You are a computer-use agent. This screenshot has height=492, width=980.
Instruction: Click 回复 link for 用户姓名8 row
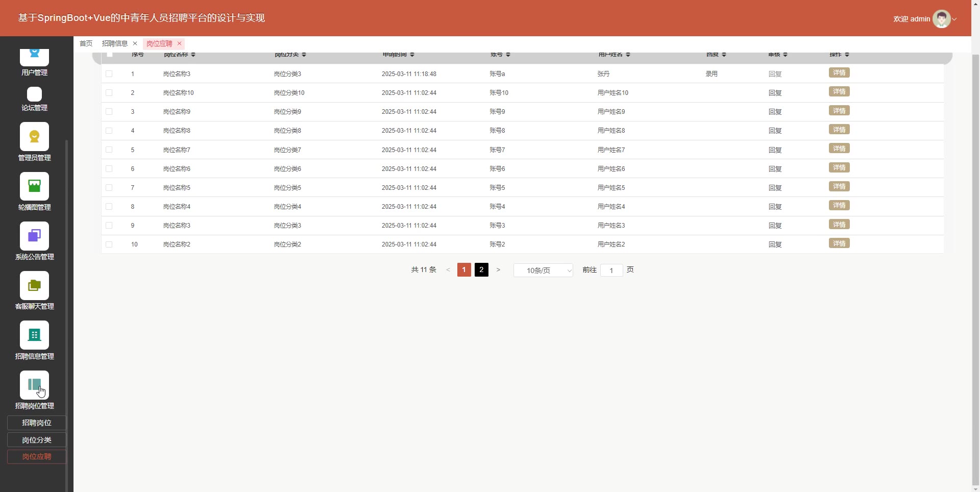click(x=775, y=131)
